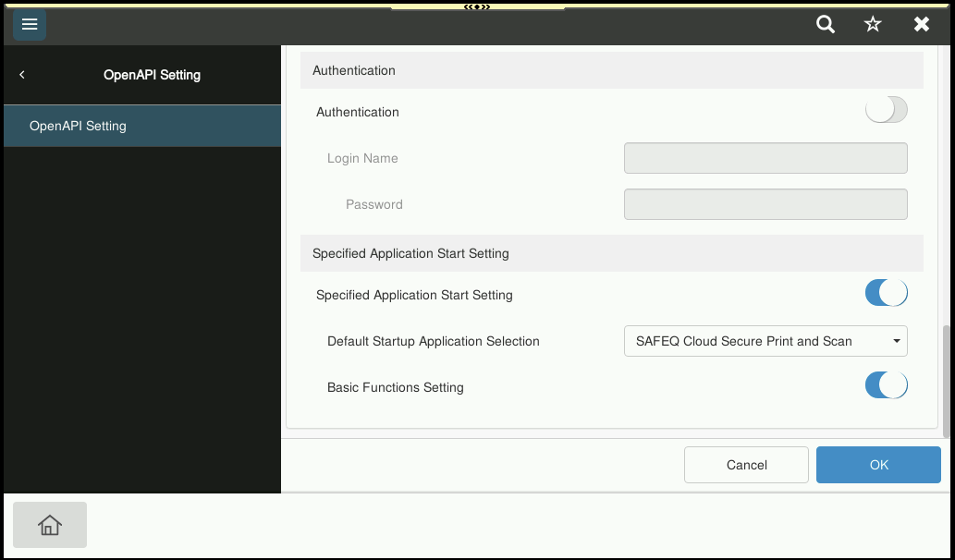Enable the Authentication toggle
The height and width of the screenshot is (560, 955).
click(886, 111)
